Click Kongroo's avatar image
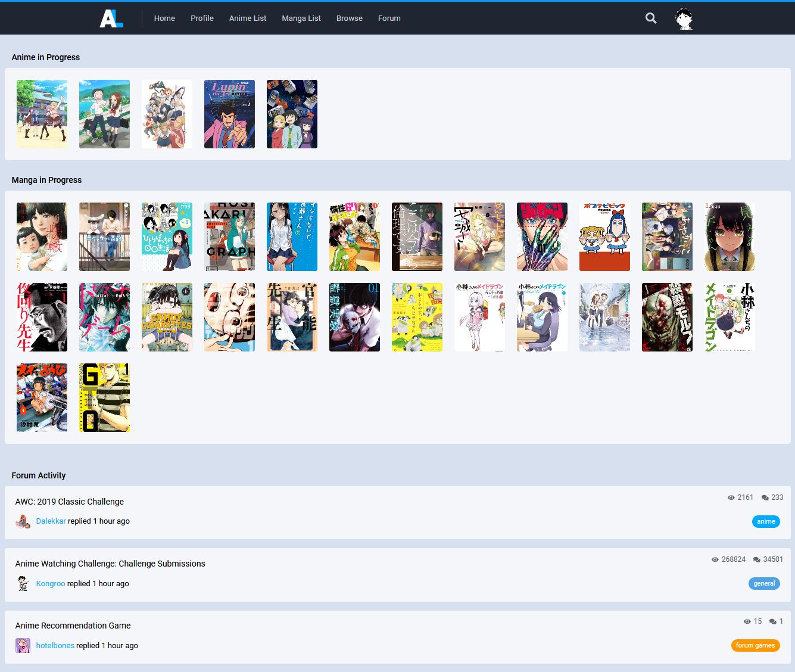 (x=23, y=583)
